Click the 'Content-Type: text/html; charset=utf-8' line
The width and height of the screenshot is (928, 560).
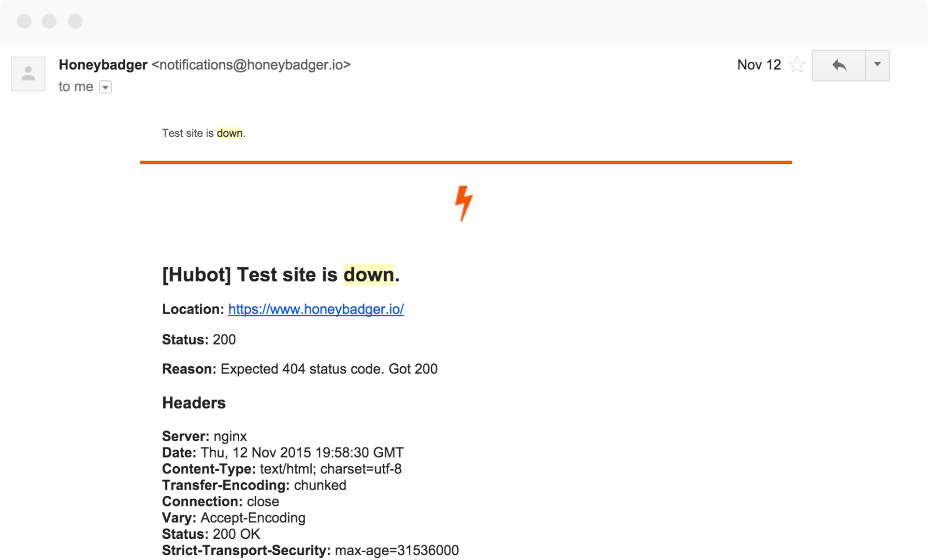[282, 469]
